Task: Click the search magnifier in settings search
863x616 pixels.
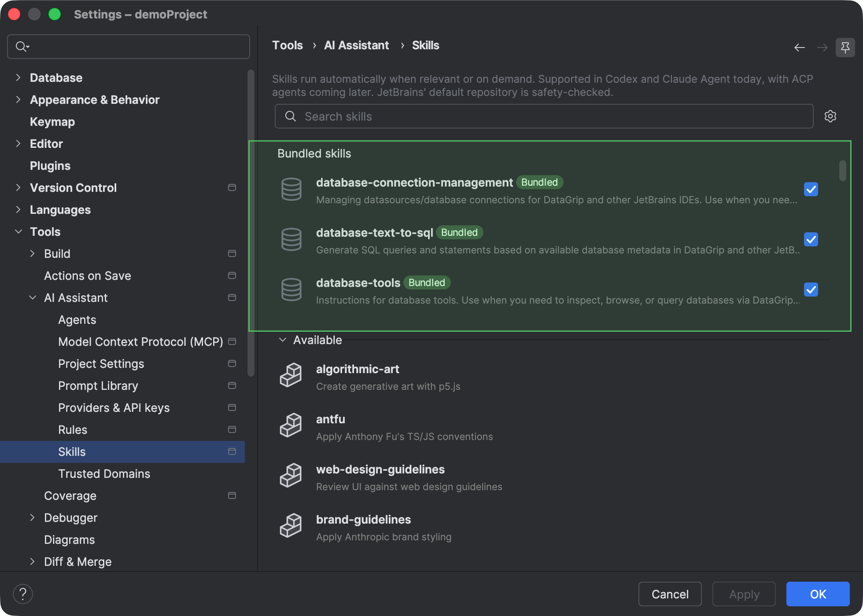Action: 22,46
